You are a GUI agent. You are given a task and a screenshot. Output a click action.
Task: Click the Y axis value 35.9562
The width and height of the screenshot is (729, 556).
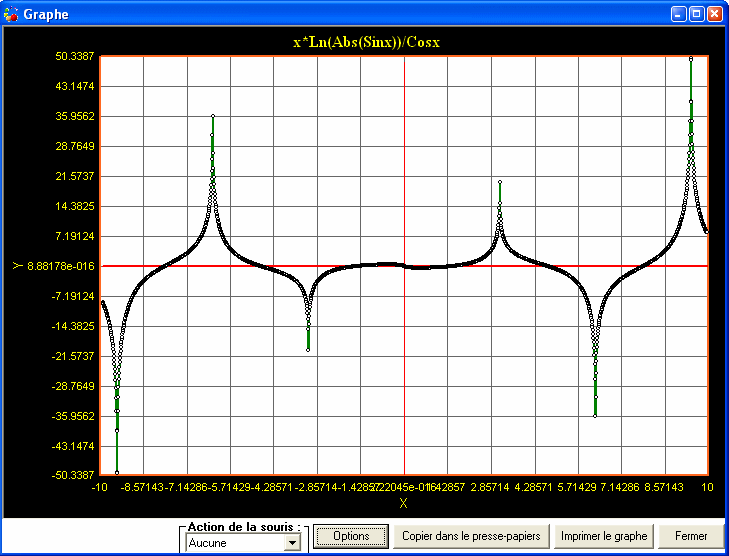click(75, 116)
